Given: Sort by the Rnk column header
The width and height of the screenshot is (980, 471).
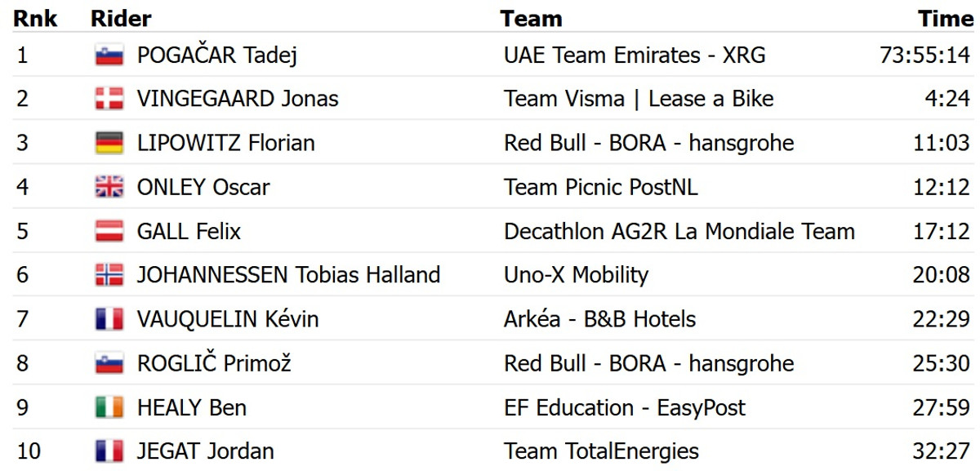Looking at the screenshot, I should pos(35,18).
